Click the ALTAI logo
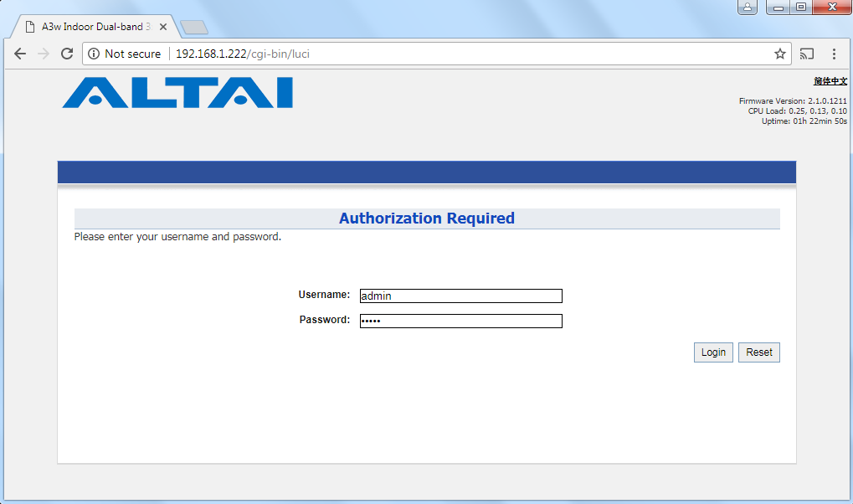 click(178, 93)
